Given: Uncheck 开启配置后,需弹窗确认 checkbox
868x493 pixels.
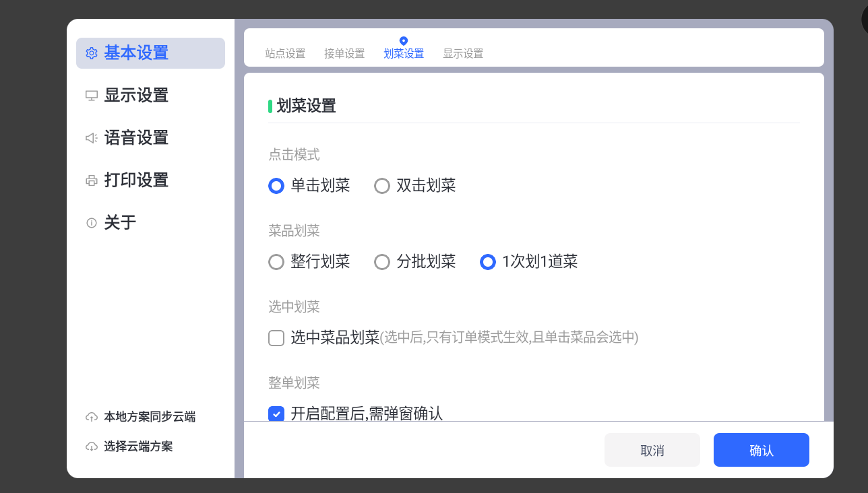Looking at the screenshot, I should (x=276, y=414).
